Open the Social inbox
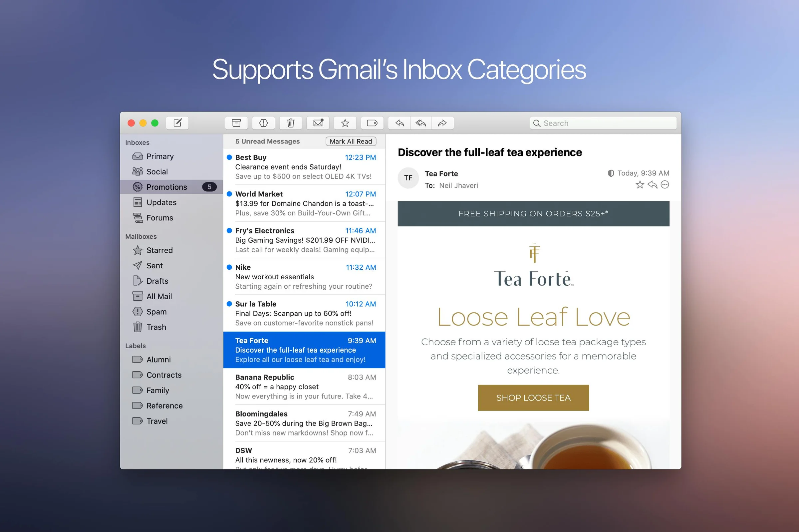 click(x=171, y=171)
